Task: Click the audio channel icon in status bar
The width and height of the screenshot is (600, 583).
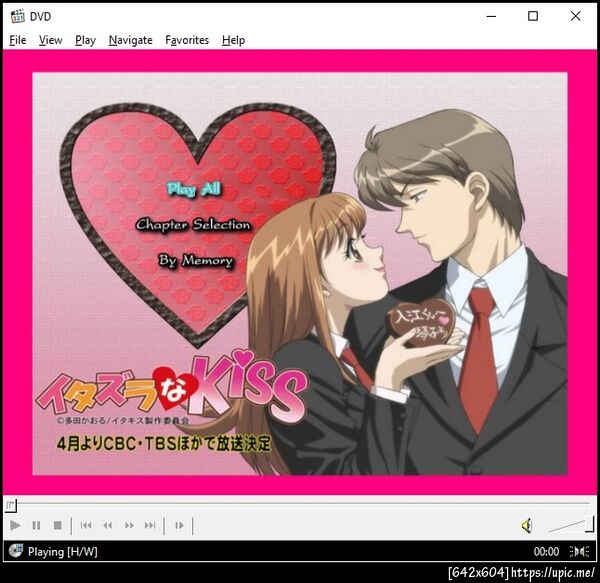Action: 579,551
